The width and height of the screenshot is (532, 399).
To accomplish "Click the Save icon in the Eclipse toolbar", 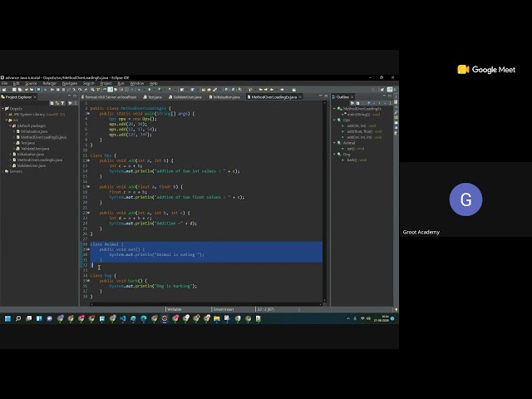I will pos(14,90).
